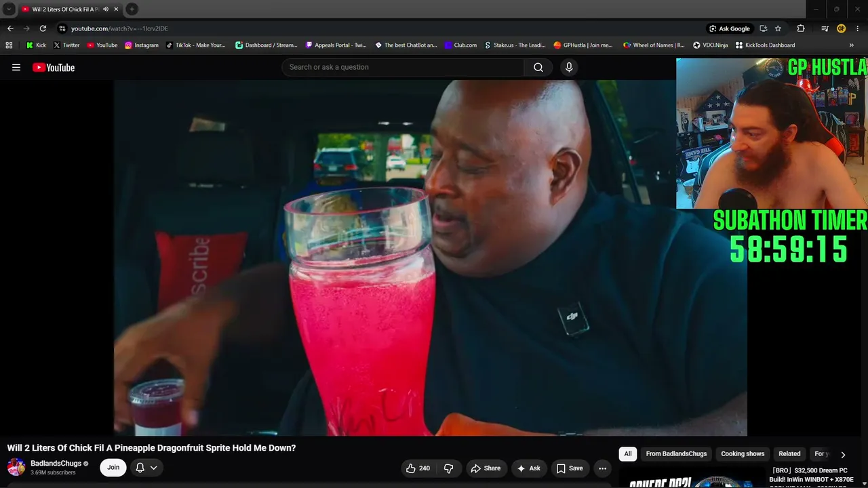868x488 pixels.
Task: Click the browser address bar URL
Action: click(x=119, y=28)
